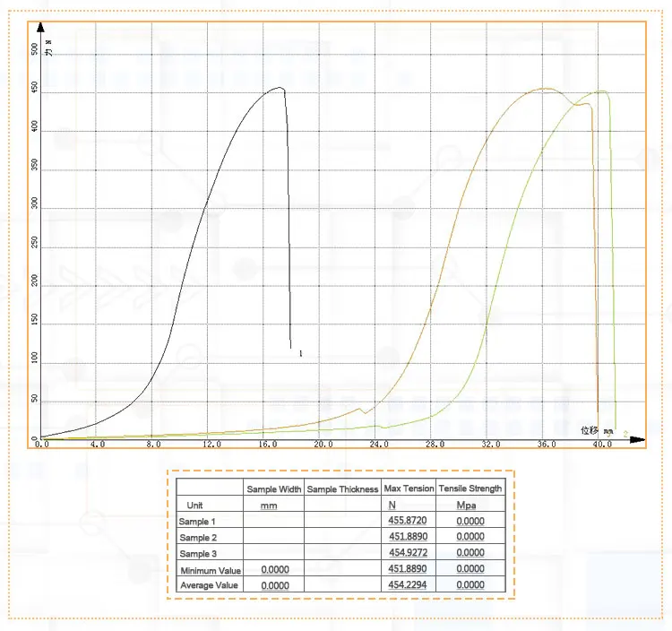This screenshot has width=672, height=631.
Task: Click the 'Average Value' row label
Action: click(x=209, y=585)
